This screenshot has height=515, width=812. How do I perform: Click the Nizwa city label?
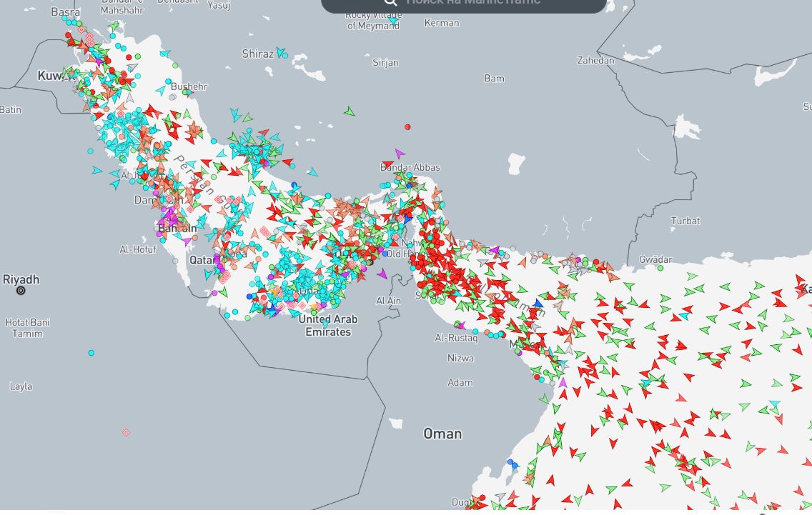coord(460,358)
